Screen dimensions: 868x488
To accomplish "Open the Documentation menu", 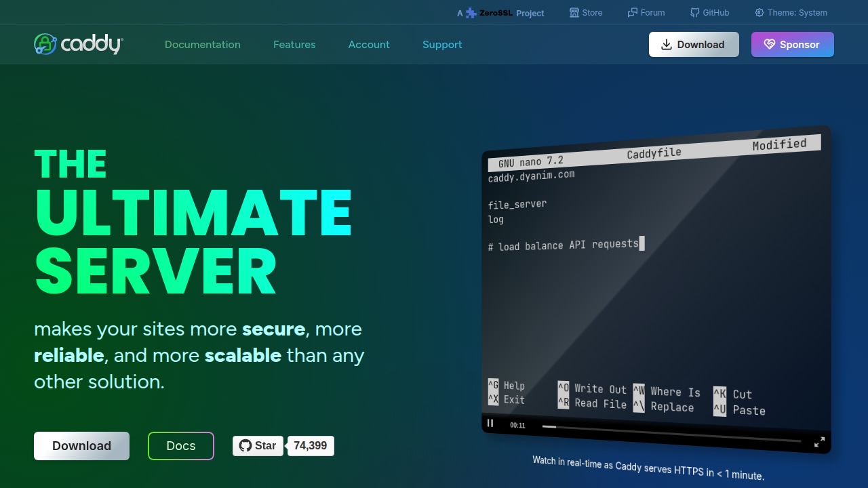I will [203, 45].
